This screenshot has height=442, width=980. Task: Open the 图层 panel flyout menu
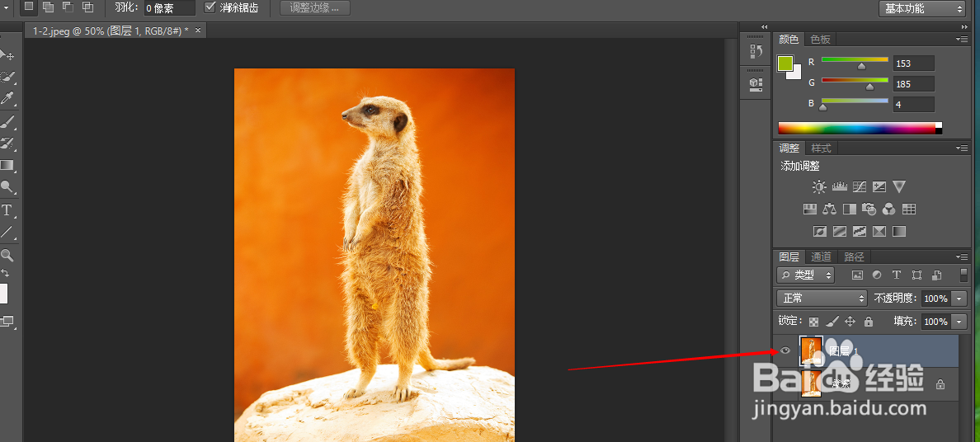click(x=962, y=257)
